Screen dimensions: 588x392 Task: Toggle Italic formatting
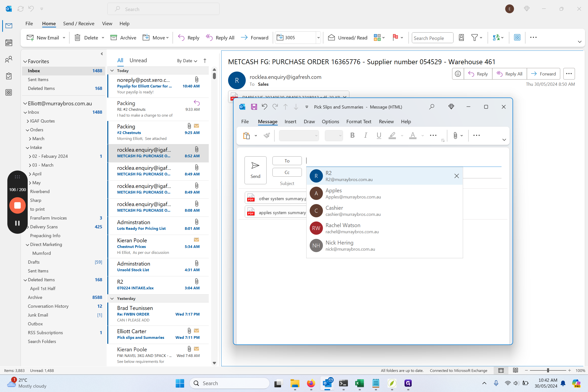coord(366,135)
